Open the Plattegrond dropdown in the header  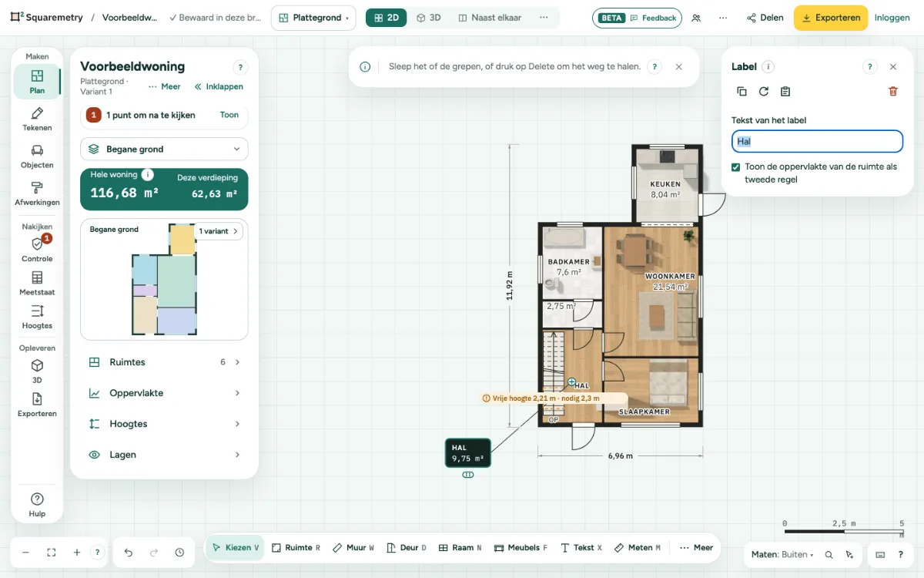(313, 18)
